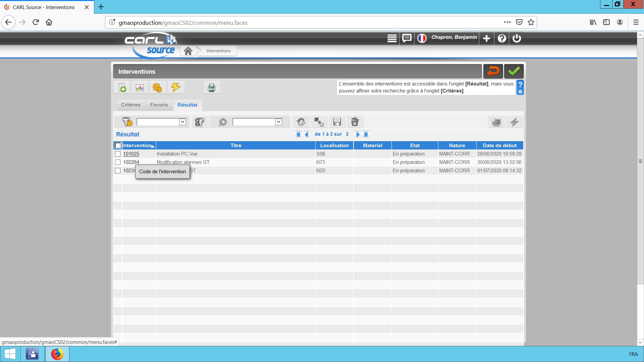Click the floppy disk save icon
The width and height of the screenshot is (644, 362).
click(337, 122)
